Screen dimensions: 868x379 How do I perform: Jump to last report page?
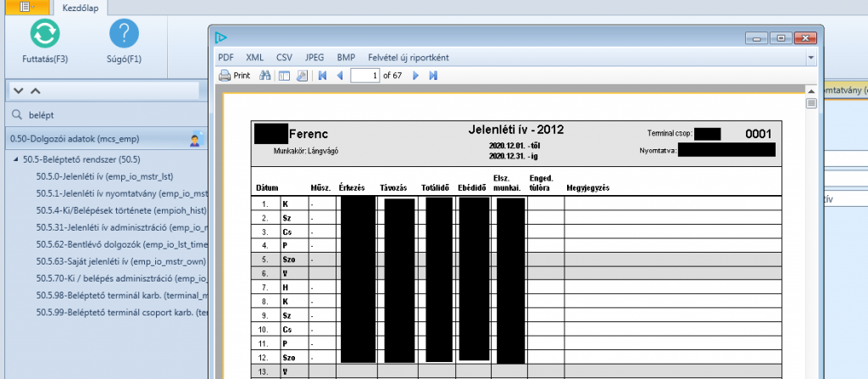(433, 75)
